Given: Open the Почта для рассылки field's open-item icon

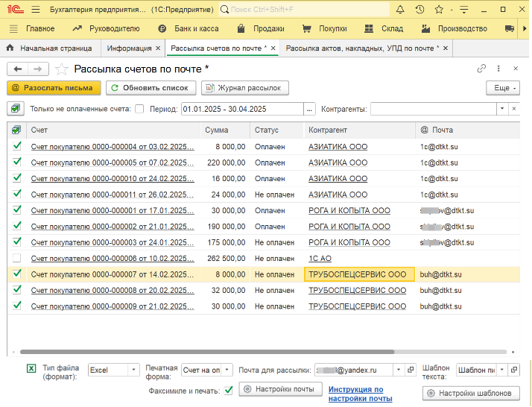Looking at the screenshot, I should coord(411,370).
